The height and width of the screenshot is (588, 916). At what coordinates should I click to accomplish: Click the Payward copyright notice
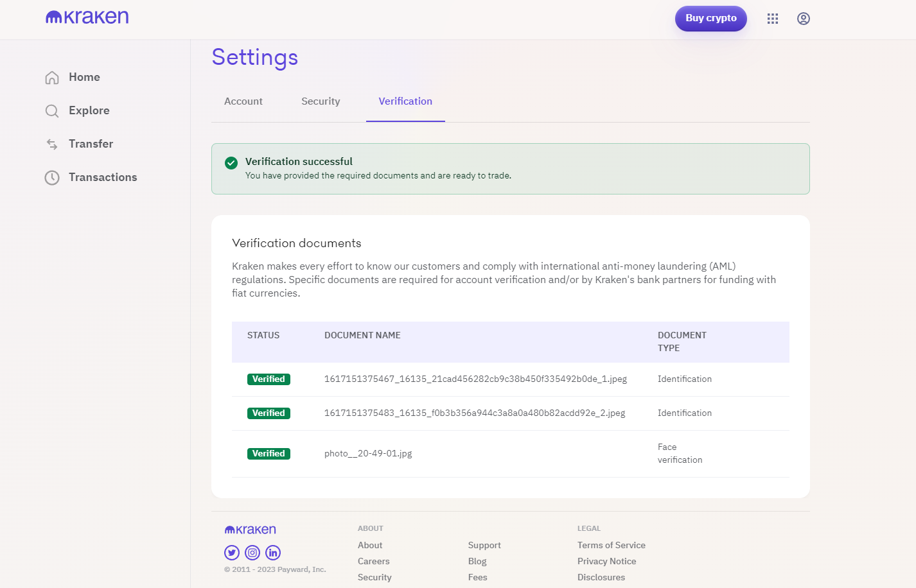(275, 569)
